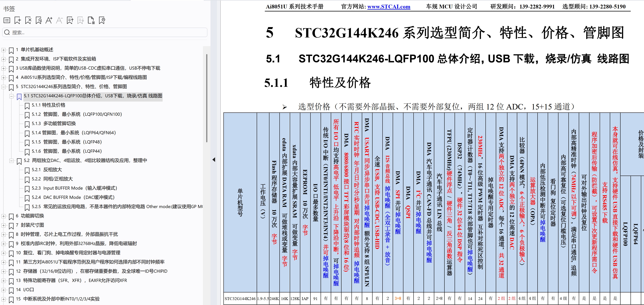Collapse the 5.2 两组独立DAC section node

11,161
